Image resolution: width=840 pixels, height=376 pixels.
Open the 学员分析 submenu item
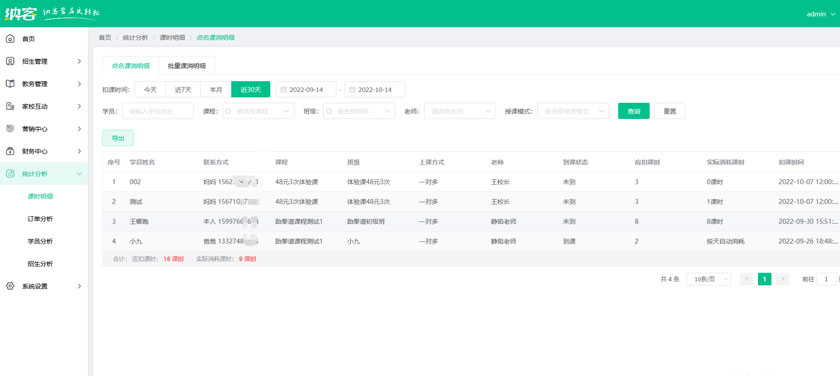point(40,242)
